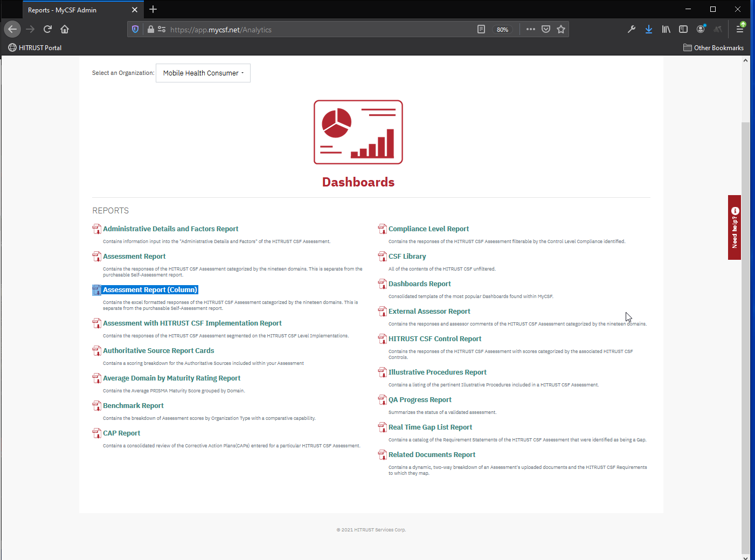Viewport: 755px width, 560px height.
Task: Click the 80% zoom level indicator
Action: point(502,30)
